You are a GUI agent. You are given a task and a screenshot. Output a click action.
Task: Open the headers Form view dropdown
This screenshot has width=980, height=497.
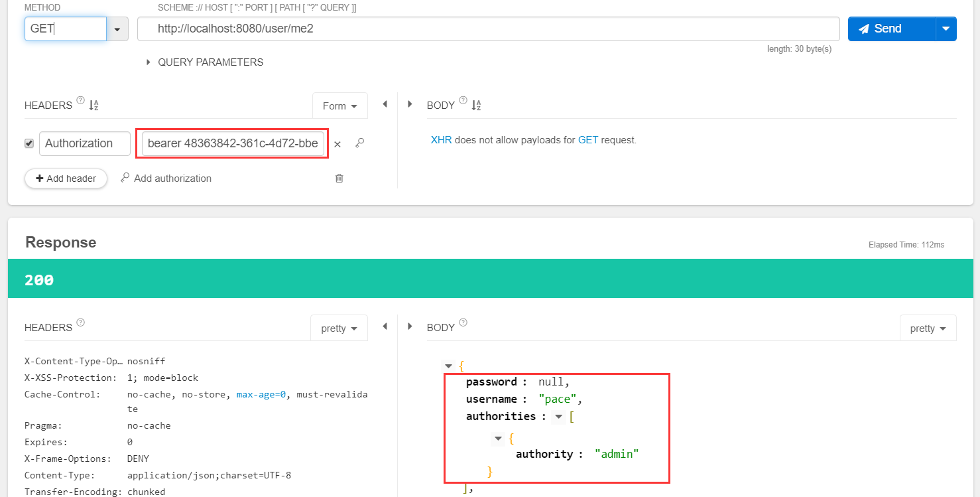point(340,106)
